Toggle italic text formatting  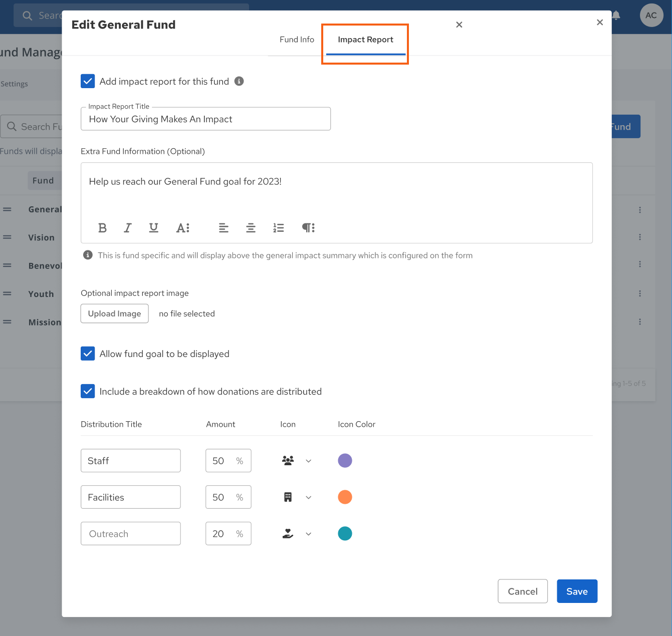click(x=128, y=228)
